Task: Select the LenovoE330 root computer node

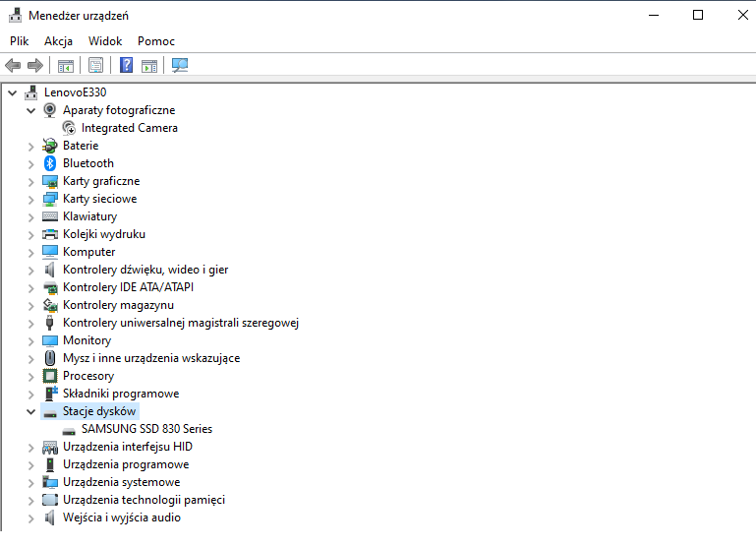Action: 75,92
